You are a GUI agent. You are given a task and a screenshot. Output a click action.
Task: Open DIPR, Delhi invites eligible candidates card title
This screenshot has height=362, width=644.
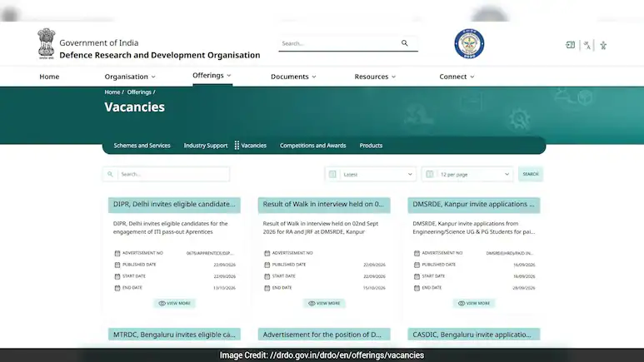tap(174, 205)
